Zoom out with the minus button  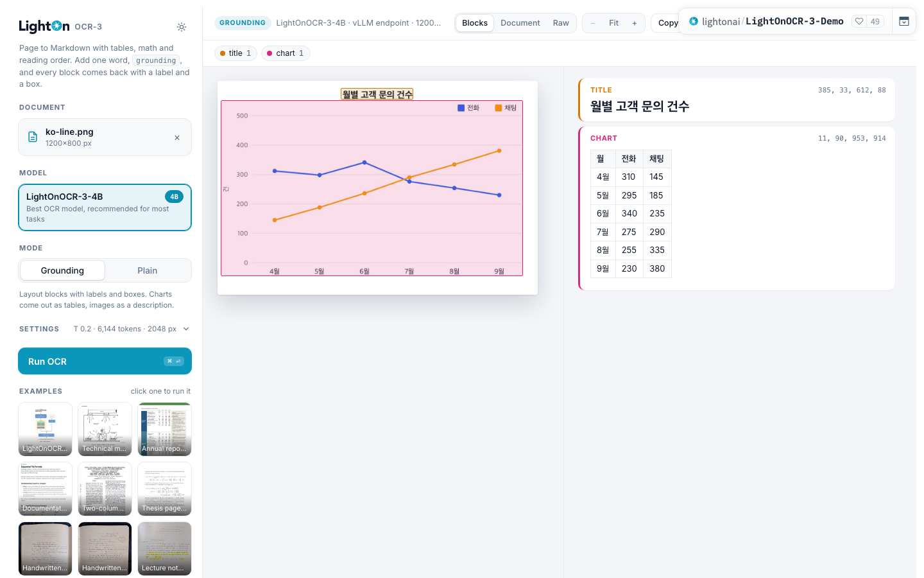(x=593, y=23)
